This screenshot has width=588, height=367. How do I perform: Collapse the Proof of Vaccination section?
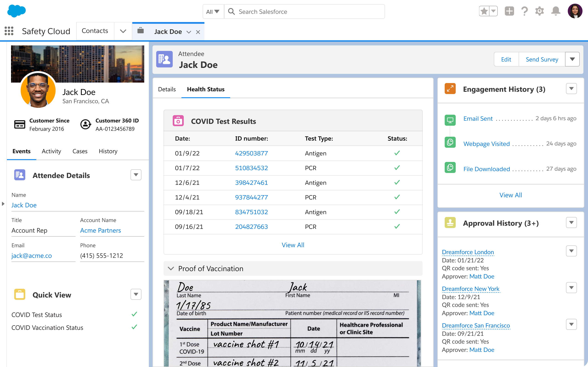tap(171, 268)
